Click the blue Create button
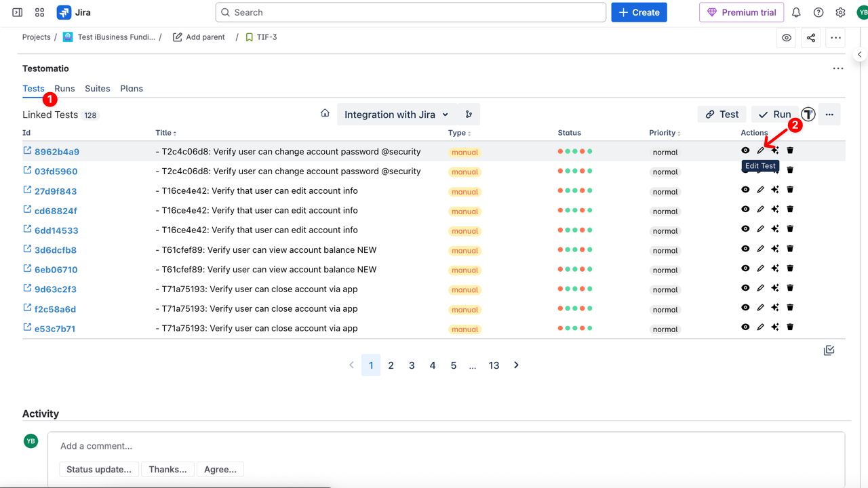 639,12
